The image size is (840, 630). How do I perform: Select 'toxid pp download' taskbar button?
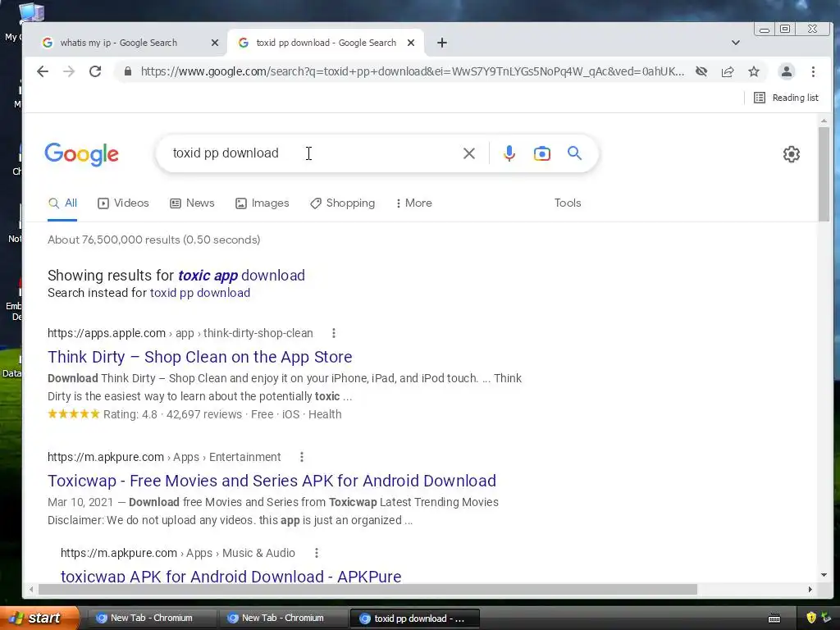(x=414, y=619)
